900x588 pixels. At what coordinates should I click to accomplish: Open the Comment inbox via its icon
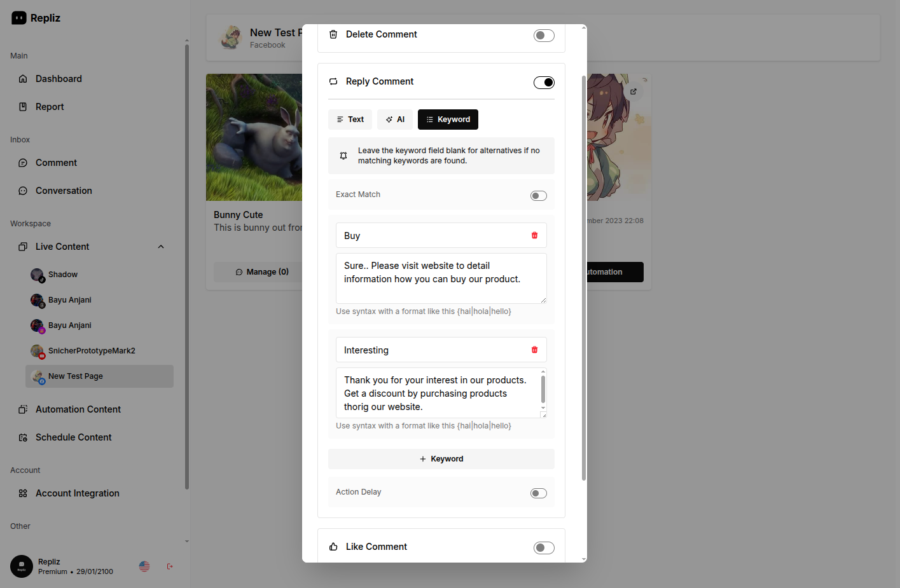(23, 163)
